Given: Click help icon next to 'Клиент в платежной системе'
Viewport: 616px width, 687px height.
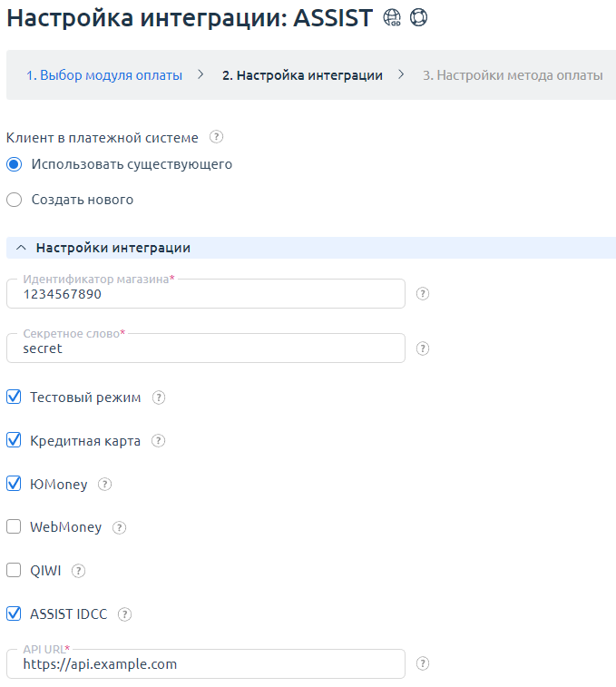Looking at the screenshot, I should tap(216, 138).
